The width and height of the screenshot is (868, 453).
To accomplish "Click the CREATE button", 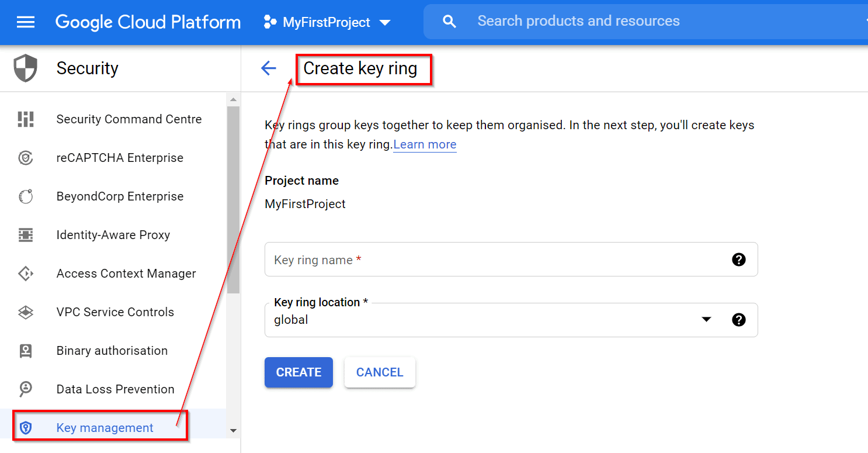I will [298, 372].
